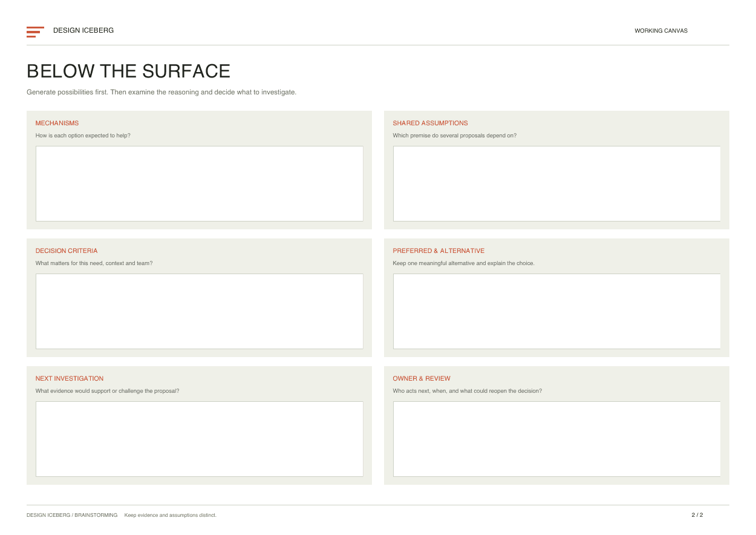Select the MECHANISMS section heading
Screen dimensions: 756x535
pos(57,123)
